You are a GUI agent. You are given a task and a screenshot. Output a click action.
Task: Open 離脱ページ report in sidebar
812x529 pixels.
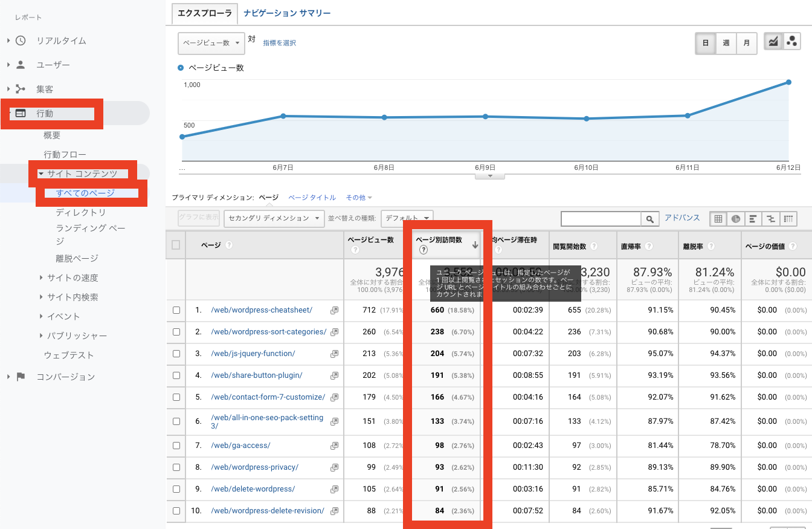77,258
